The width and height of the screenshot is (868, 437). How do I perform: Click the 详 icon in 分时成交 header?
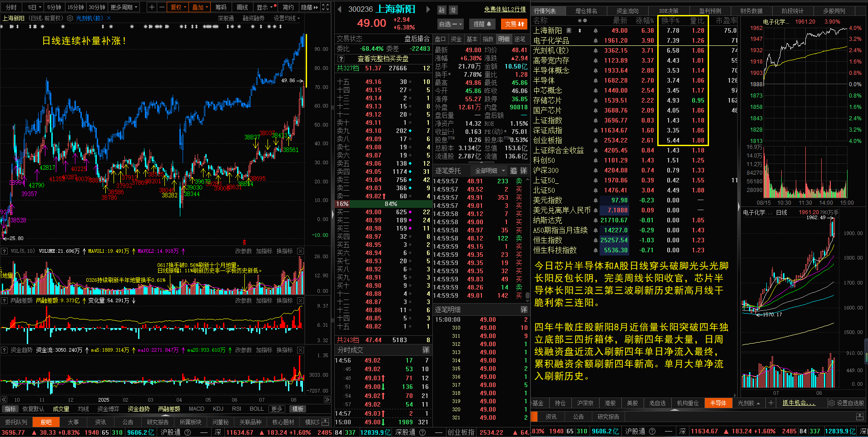426,350
